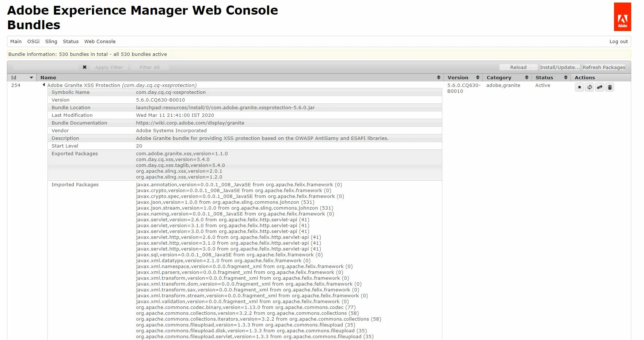Screen dimensions: 644x340
Task: Focus the bundle filter text field
Action: pos(46,67)
